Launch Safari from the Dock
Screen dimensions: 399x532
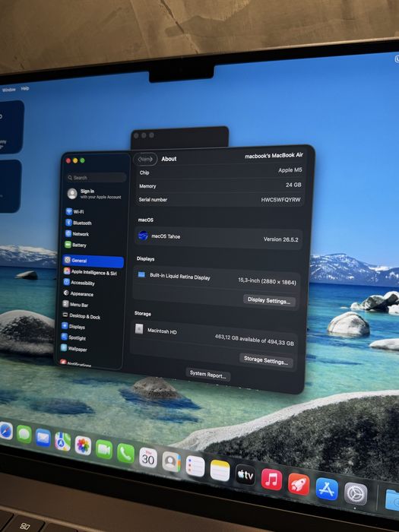click(6, 432)
